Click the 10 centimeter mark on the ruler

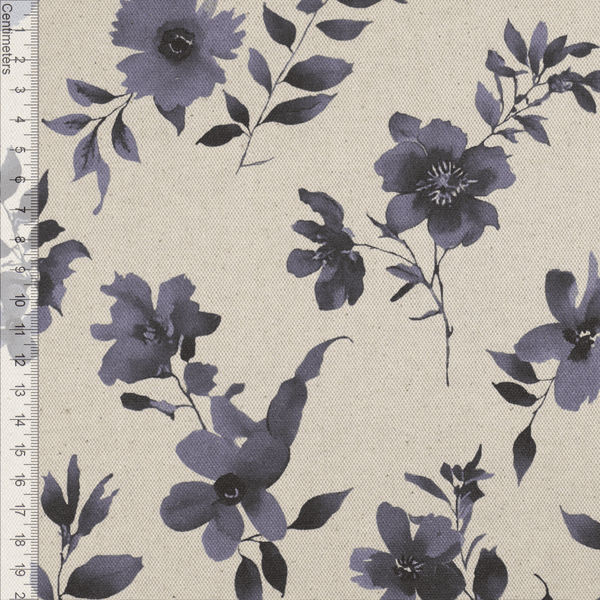(20, 299)
